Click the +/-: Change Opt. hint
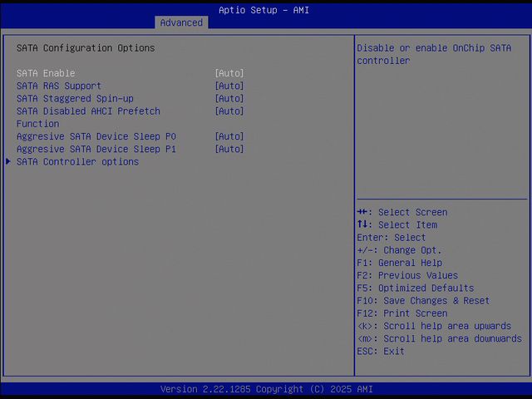Screen dimensions: 532x399 (x=399, y=250)
